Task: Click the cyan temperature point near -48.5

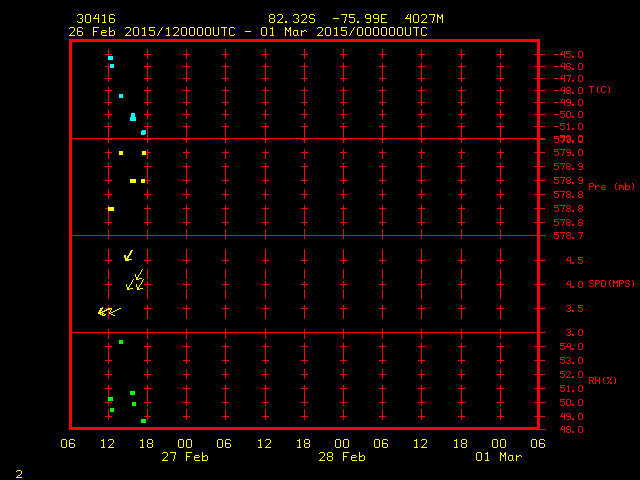Action: point(121,96)
